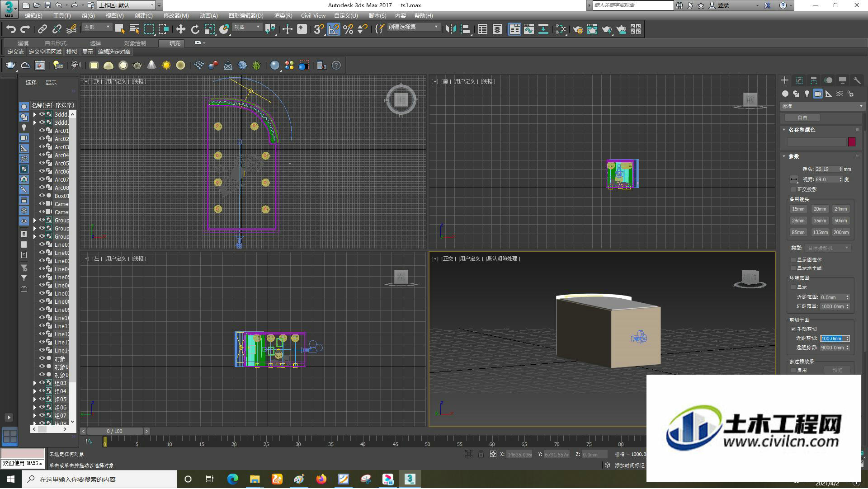Open the Civil View menu
The image size is (868, 489).
313,16
